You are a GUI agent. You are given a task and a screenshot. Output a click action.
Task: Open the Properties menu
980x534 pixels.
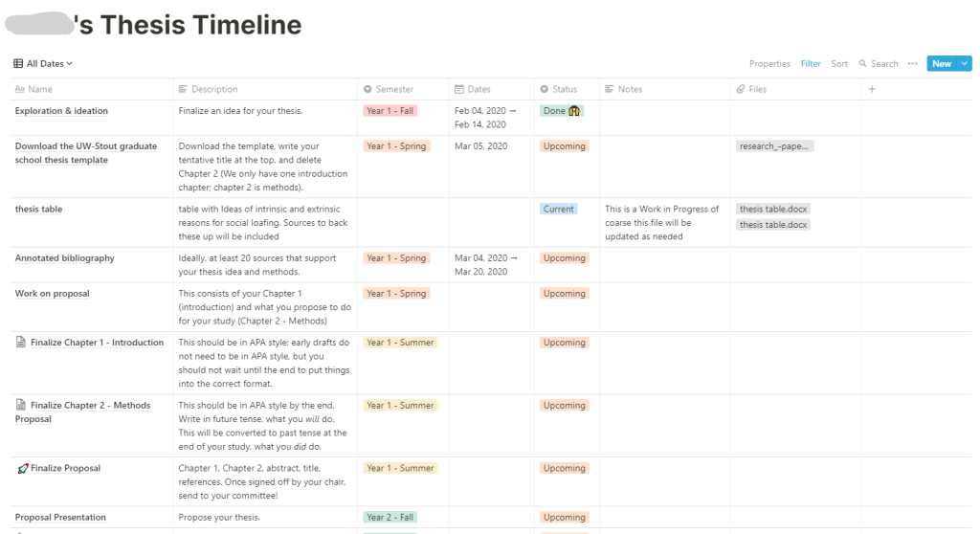click(769, 64)
